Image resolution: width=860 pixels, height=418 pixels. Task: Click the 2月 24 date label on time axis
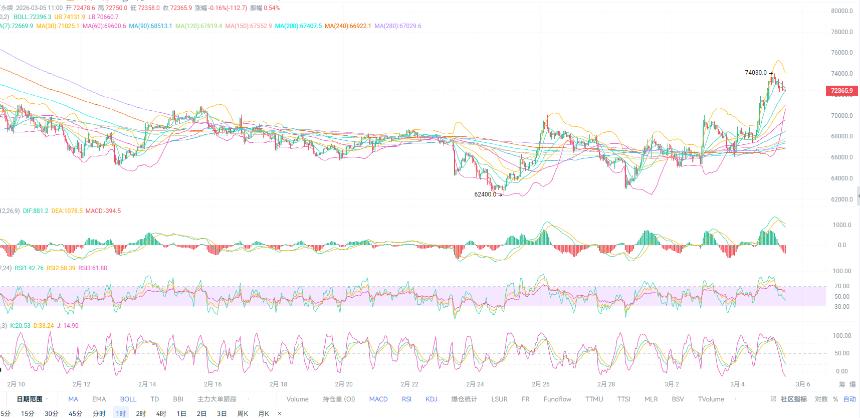pyautogui.click(x=476, y=384)
